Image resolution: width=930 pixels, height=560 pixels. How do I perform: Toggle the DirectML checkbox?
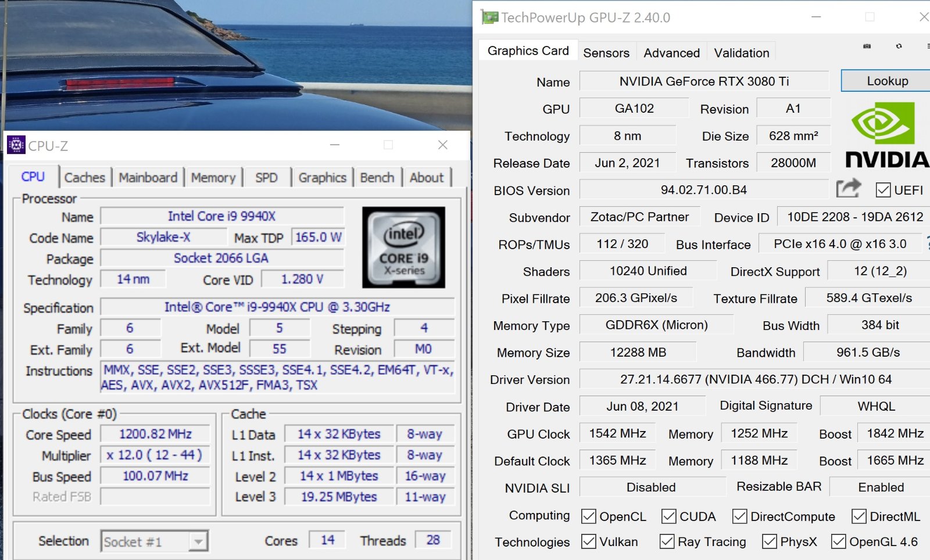coord(859,516)
